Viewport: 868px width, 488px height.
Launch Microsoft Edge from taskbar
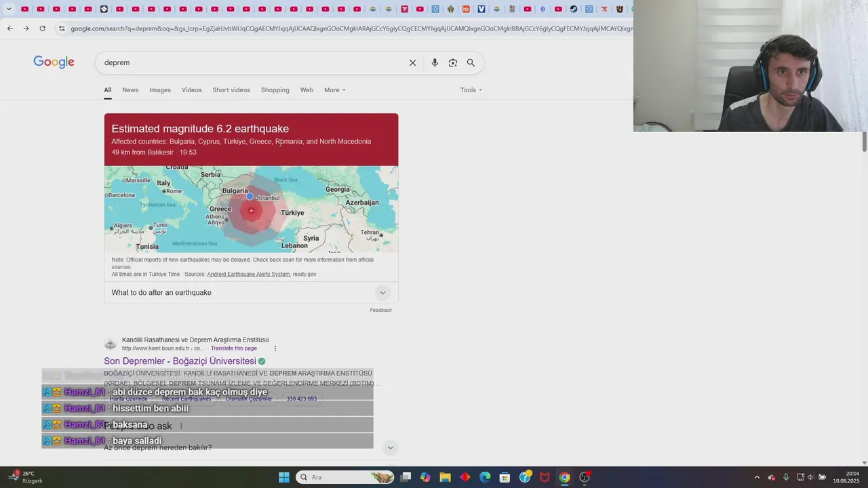point(485,477)
